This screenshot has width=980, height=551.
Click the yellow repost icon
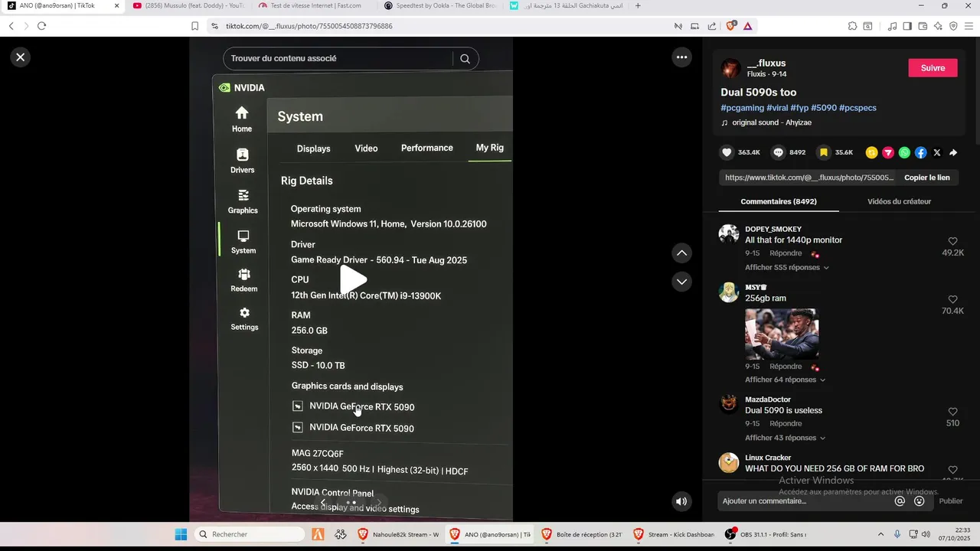click(x=871, y=152)
